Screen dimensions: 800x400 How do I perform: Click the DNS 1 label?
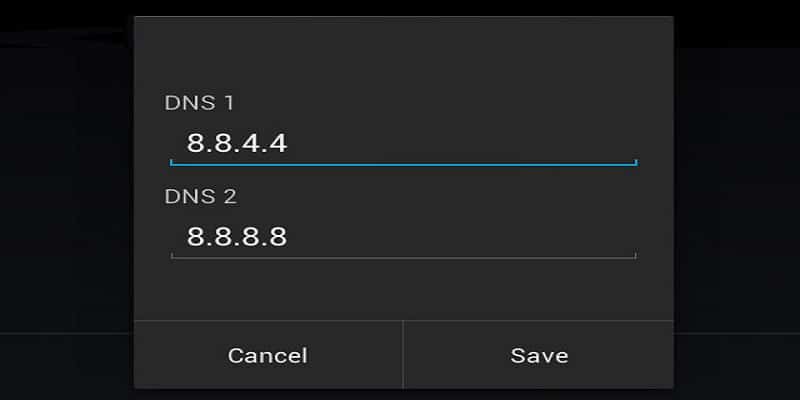click(199, 103)
